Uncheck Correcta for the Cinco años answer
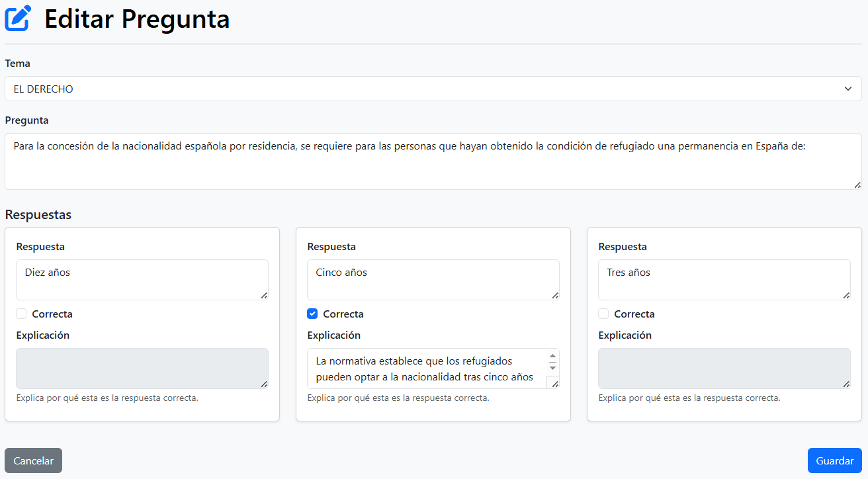868x479 pixels. pos(312,314)
